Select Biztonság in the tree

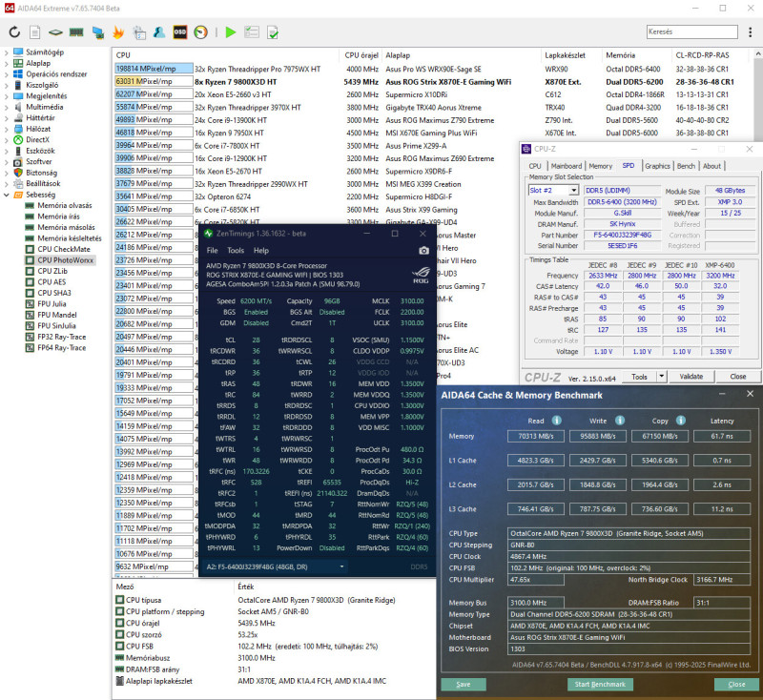coord(41,173)
